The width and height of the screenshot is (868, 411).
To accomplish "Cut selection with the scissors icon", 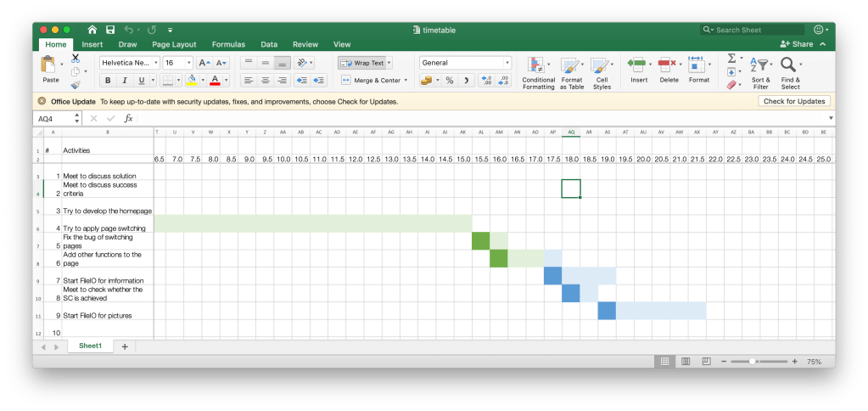I will coord(76,58).
